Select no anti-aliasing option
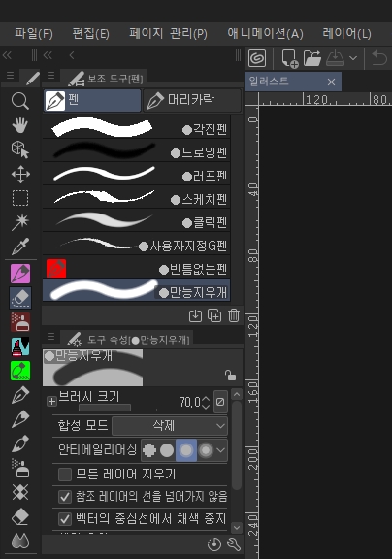 point(149,450)
